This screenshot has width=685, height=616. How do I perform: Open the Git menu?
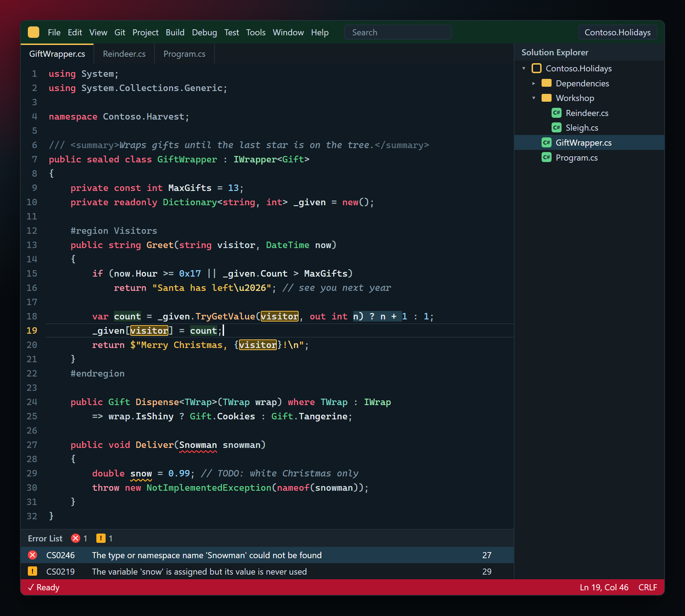tap(120, 32)
